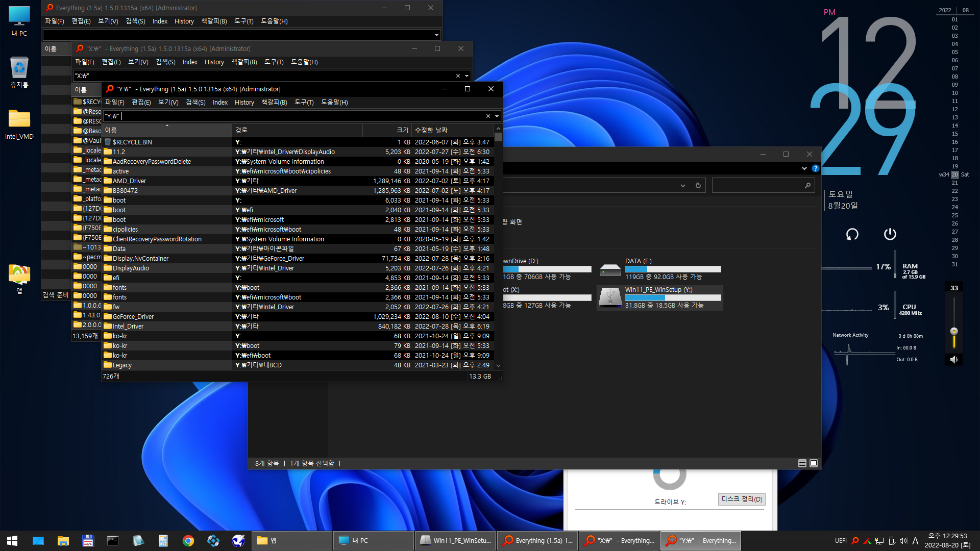Image resolution: width=980 pixels, height=551 pixels.
Task: Open the 휴지통 recycle bin desktop icon
Action: (19, 72)
